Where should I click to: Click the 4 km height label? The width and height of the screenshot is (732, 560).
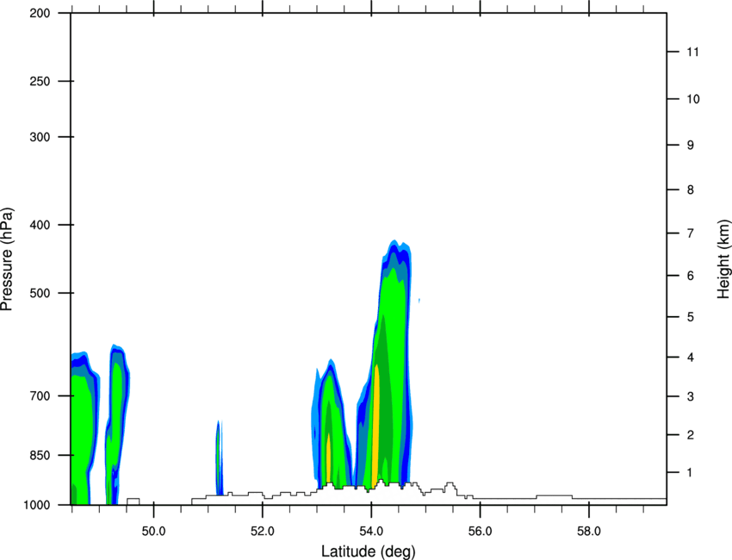click(691, 358)
